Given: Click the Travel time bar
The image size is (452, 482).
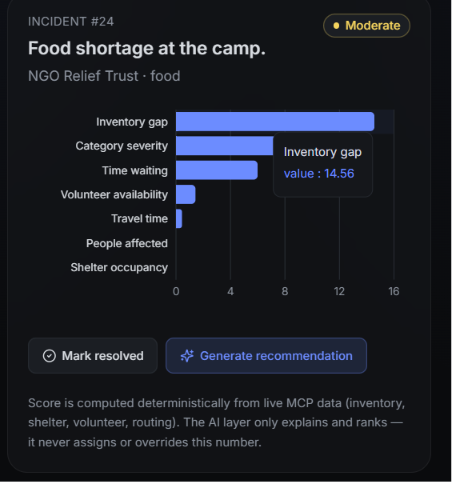Looking at the screenshot, I should click(179, 219).
